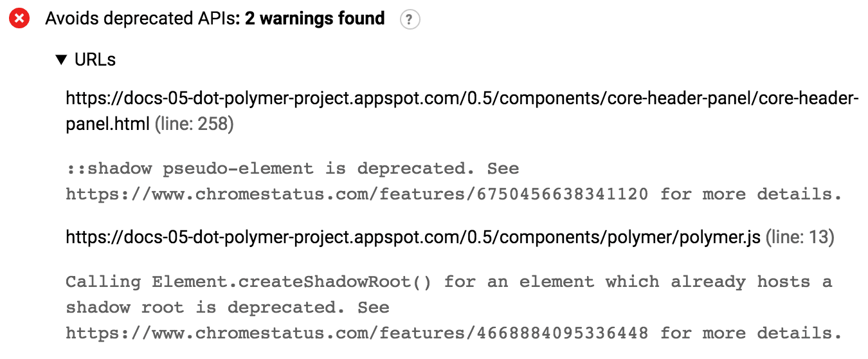
Task: Click the '2 warnings found' text
Action: [314, 19]
